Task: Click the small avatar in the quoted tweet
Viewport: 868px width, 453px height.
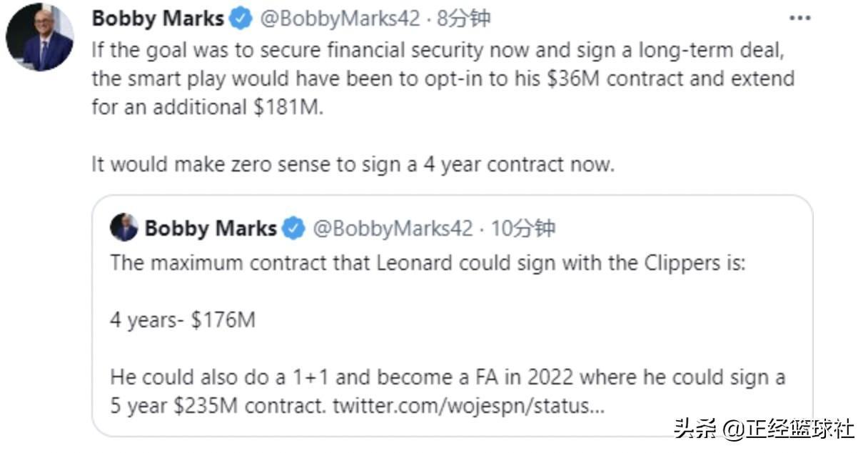Action: [124, 228]
